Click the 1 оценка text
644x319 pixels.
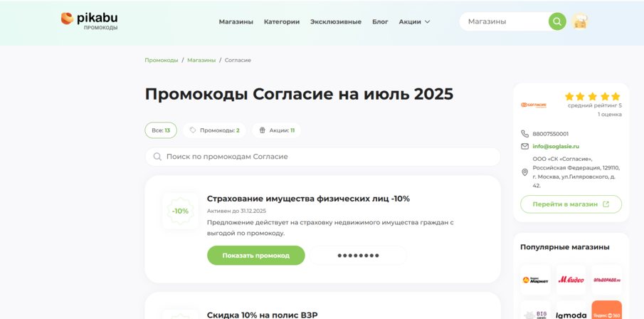pos(610,114)
